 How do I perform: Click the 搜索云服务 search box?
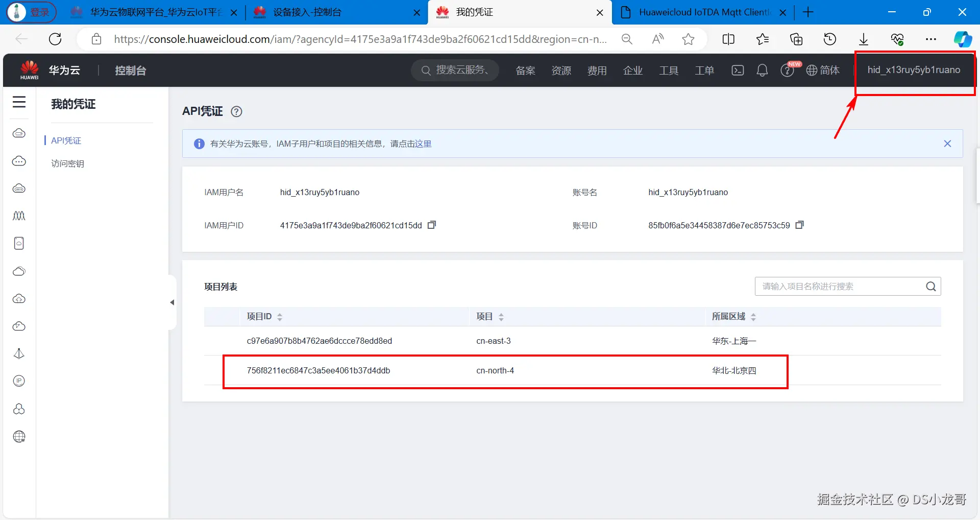(x=455, y=70)
